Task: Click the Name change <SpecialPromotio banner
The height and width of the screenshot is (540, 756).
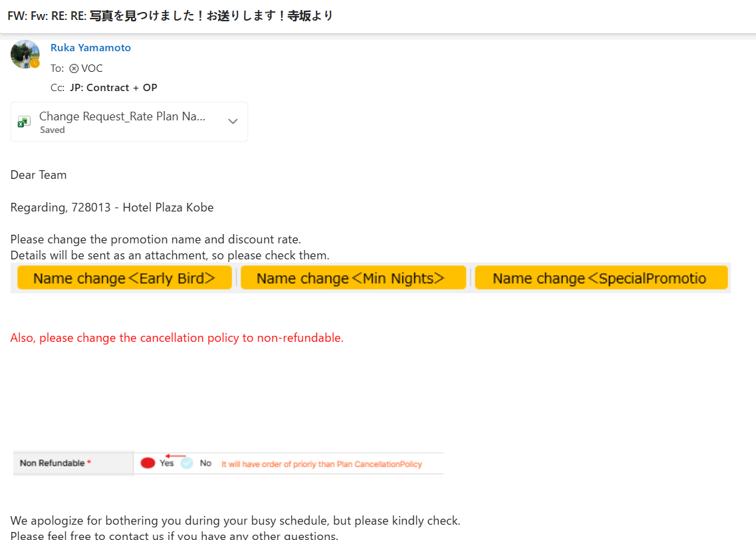Action: tap(601, 278)
